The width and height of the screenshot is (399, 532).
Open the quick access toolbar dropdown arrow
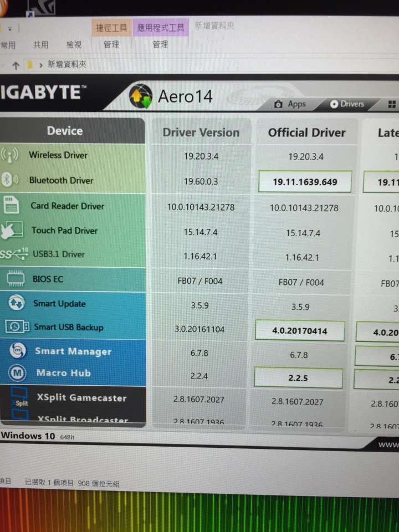click(x=10, y=29)
